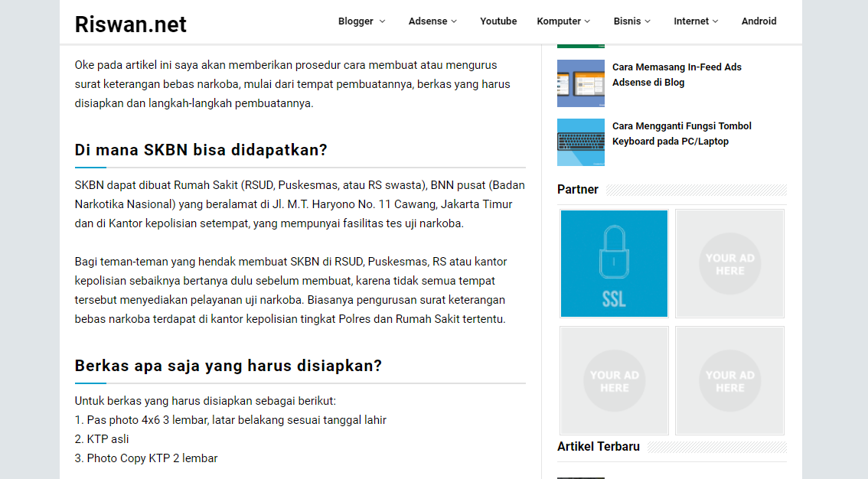The height and width of the screenshot is (479, 868).
Task: Expand the Internet dropdown chevron
Action: pos(715,21)
